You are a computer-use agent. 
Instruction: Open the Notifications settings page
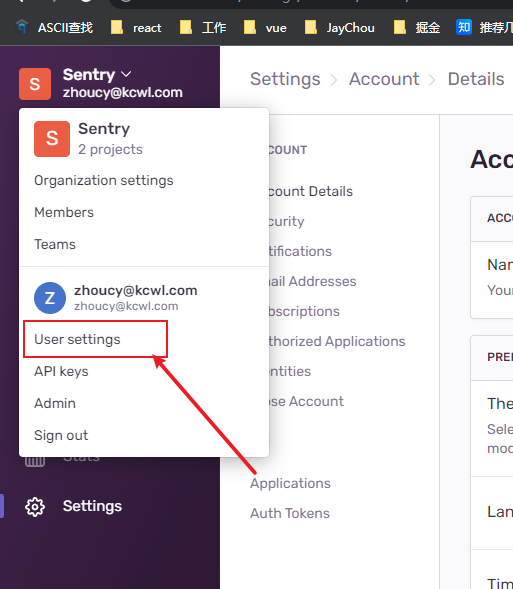pos(300,251)
